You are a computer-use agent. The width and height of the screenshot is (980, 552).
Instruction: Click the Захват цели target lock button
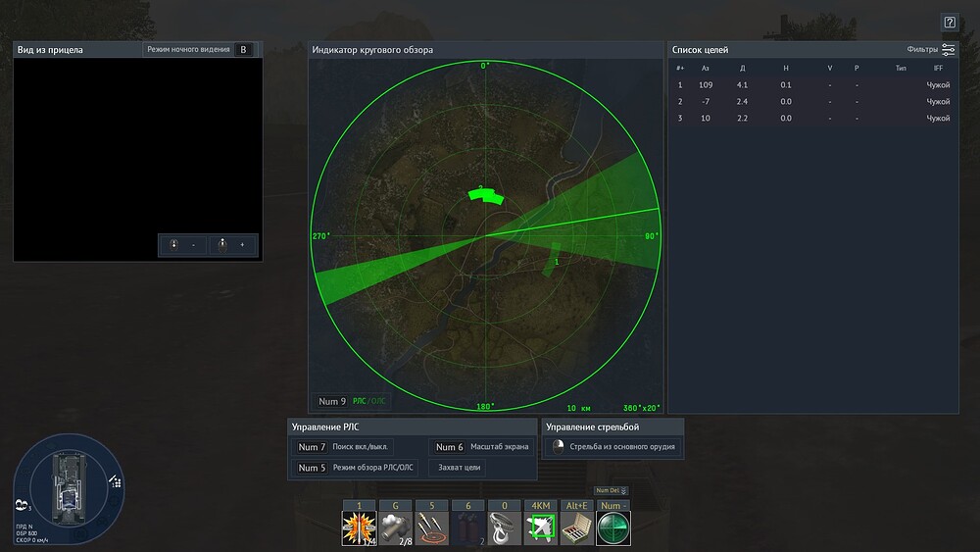pos(460,468)
